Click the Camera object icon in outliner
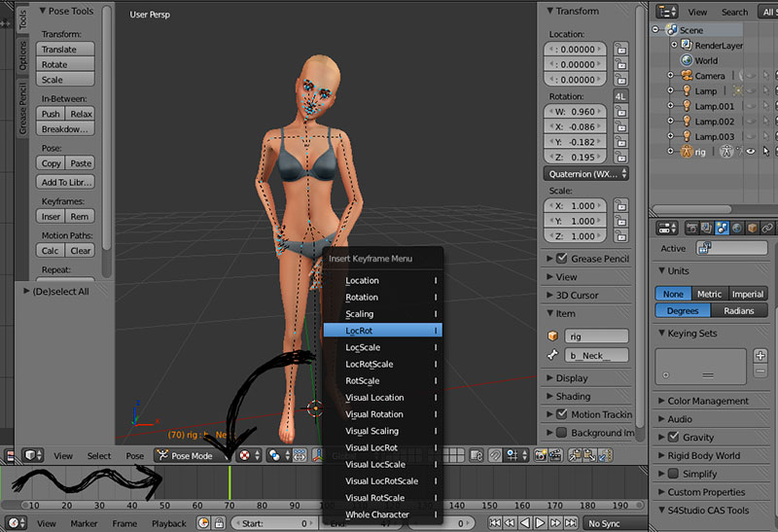778x532 pixels. (685, 76)
